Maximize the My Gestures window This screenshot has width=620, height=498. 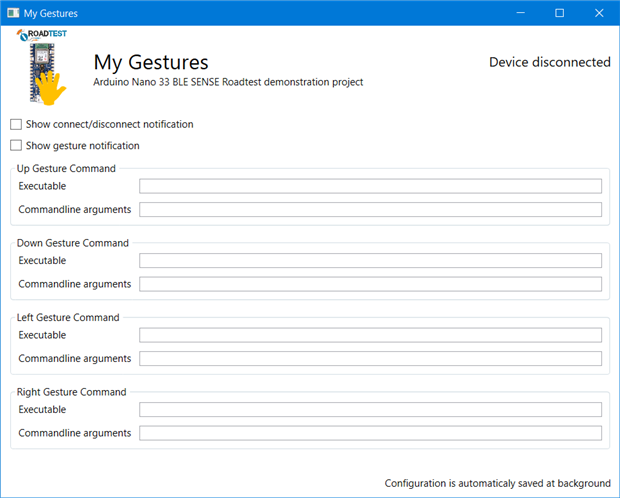pyautogui.click(x=559, y=13)
